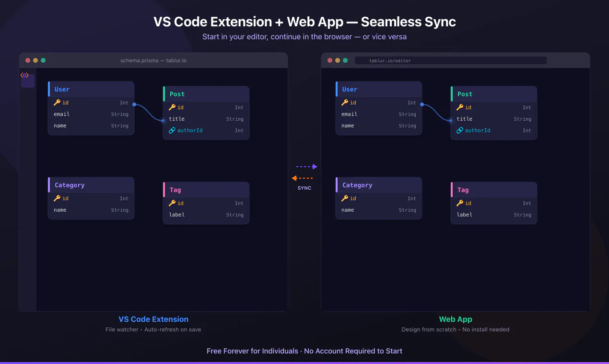
Task: Click the email field in Web App's User table
Action: [349, 114]
